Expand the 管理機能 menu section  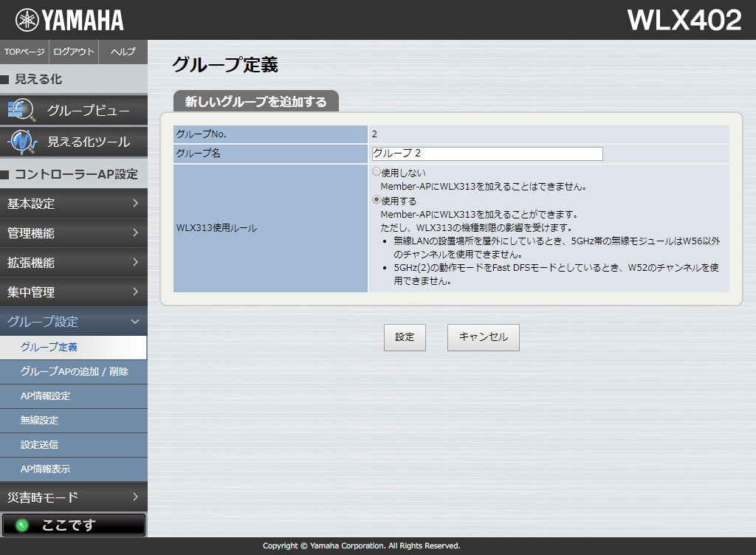[73, 233]
